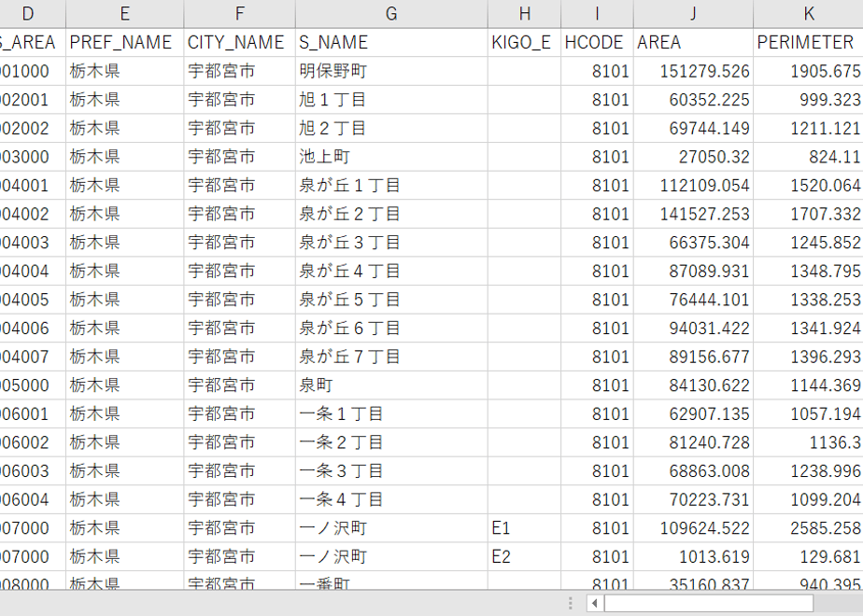The width and height of the screenshot is (863, 616).
Task: Click the HCODE header cell
Action: (x=597, y=42)
